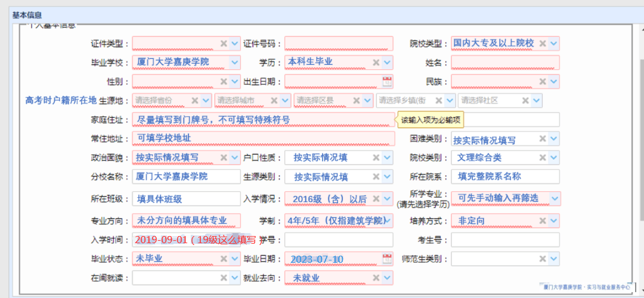Open the 学制 dropdown arrow
The image size is (644, 298).
pyautogui.click(x=388, y=221)
